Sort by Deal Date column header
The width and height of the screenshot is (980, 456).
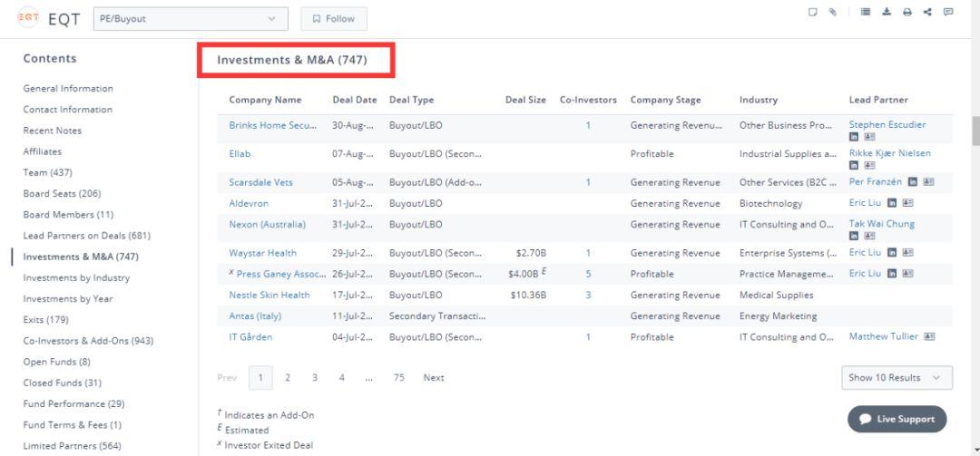click(355, 100)
